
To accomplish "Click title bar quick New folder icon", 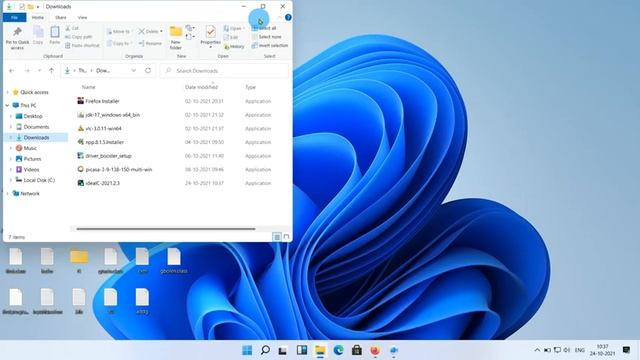I will click(x=31, y=7).
